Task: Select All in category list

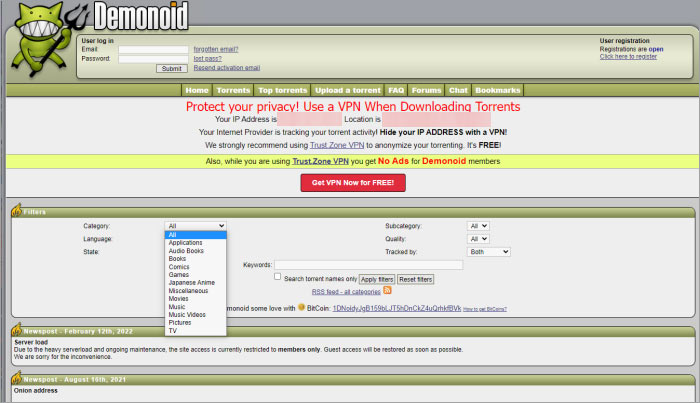Action: pos(196,235)
